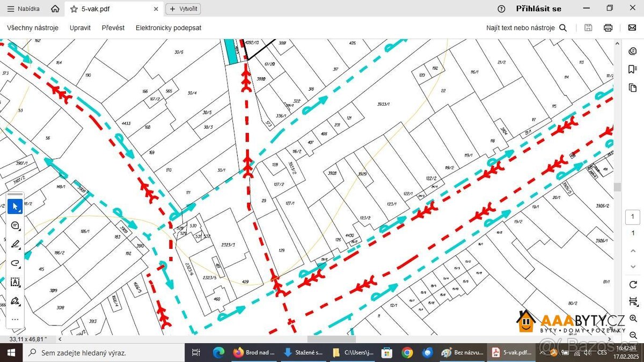Switch to the Převést tab
The width and height of the screenshot is (644, 362).
click(x=113, y=28)
